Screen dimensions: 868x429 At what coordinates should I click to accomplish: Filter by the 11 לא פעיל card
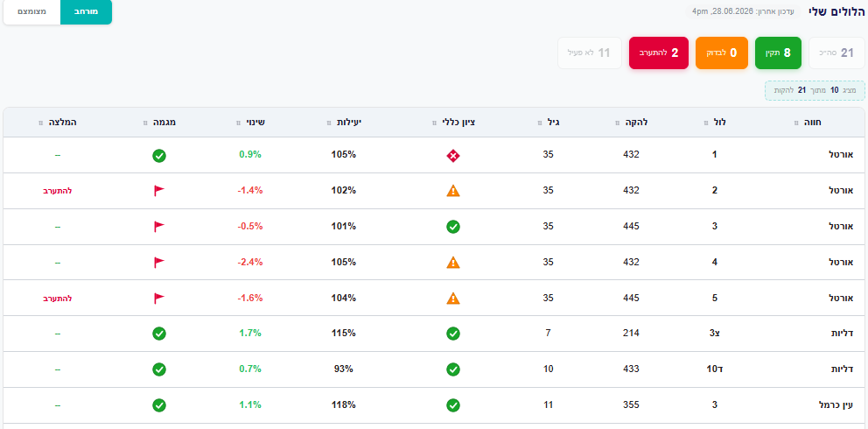(590, 53)
